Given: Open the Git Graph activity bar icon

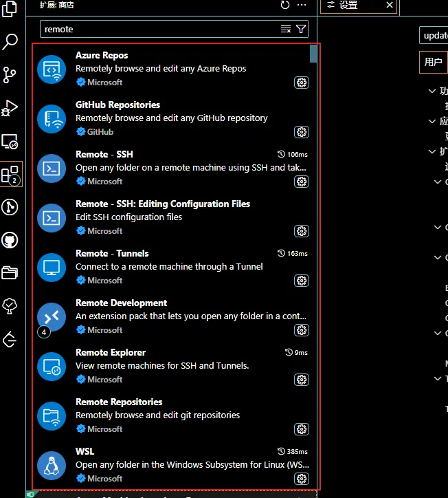Looking at the screenshot, I should (10, 207).
